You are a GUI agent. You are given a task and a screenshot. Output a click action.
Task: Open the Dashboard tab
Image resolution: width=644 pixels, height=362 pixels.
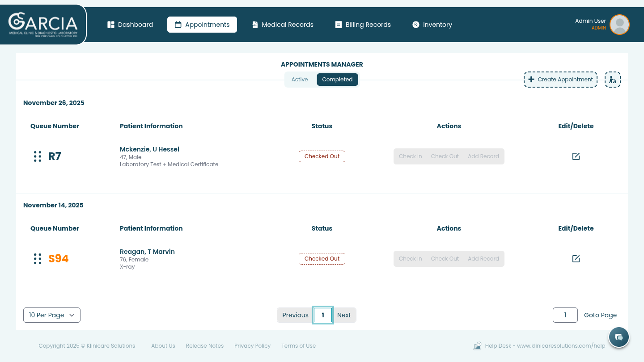(x=130, y=25)
